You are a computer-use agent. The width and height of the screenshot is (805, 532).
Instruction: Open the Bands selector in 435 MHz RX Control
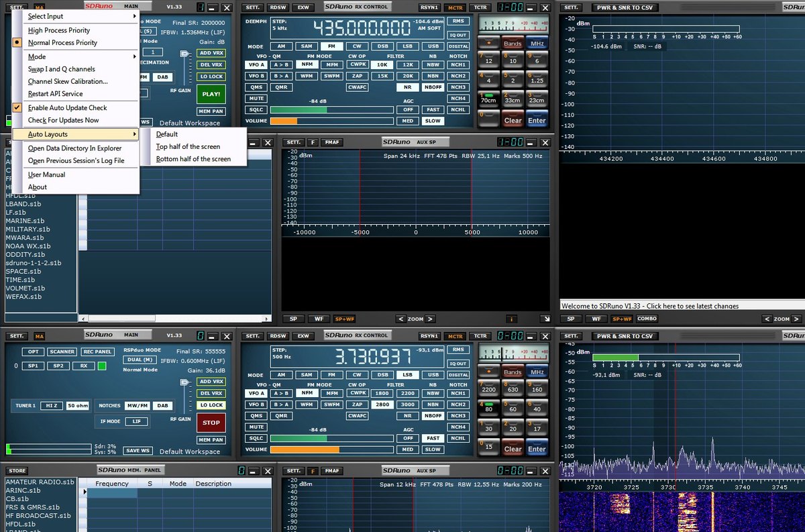513,43
